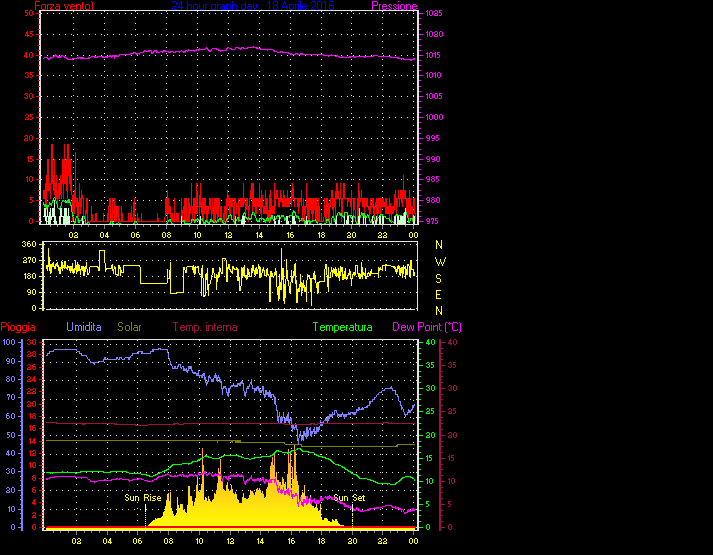
Task: Click the 'Dew Point (°C)' legend label
Action: (x=427, y=327)
